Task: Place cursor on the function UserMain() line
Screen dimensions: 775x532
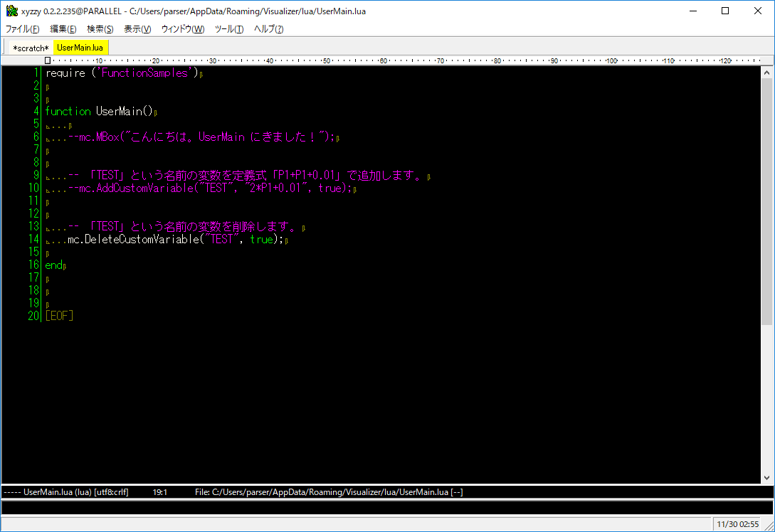Action: pyautogui.click(x=100, y=112)
